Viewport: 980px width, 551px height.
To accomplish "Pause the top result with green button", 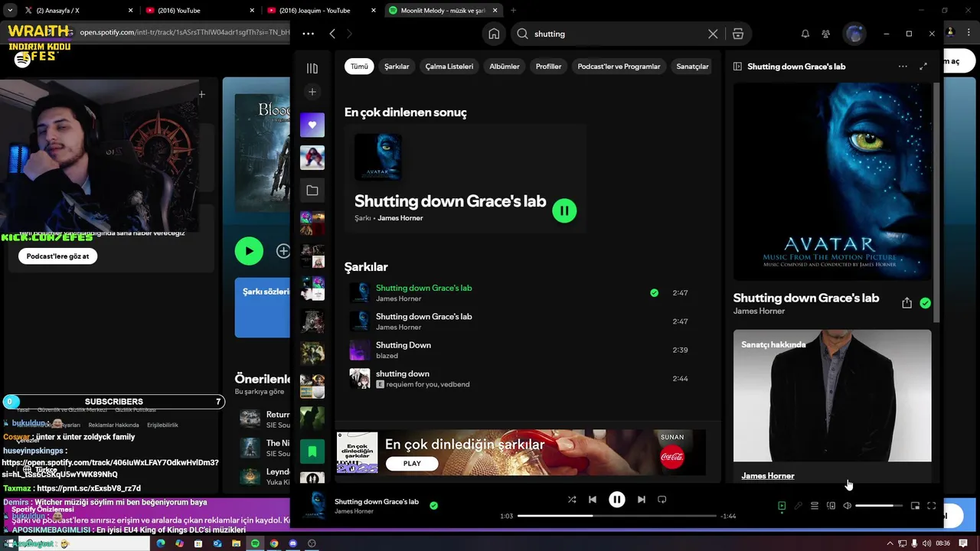I will (x=564, y=210).
